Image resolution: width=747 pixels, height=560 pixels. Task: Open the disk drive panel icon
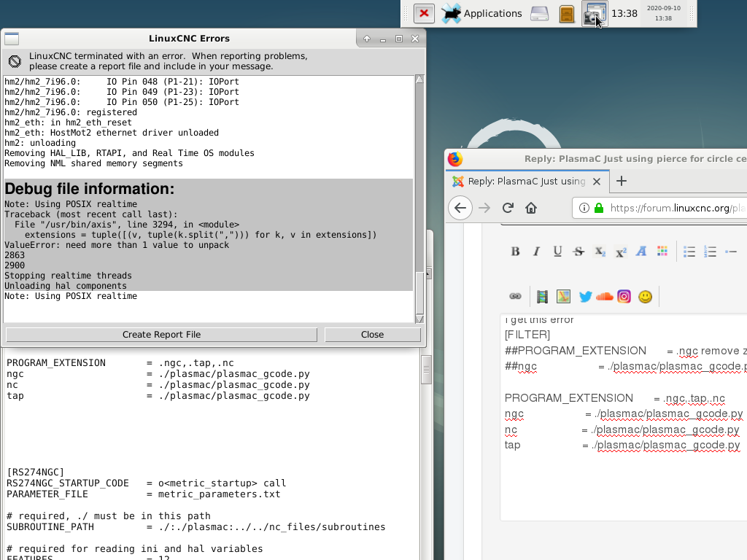pos(540,14)
